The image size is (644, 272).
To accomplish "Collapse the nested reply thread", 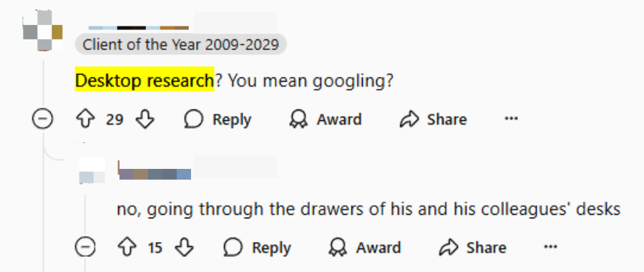I will click(85, 248).
